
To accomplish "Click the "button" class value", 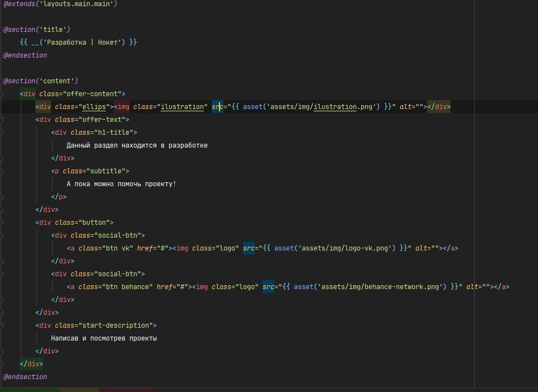I will pos(94,223).
